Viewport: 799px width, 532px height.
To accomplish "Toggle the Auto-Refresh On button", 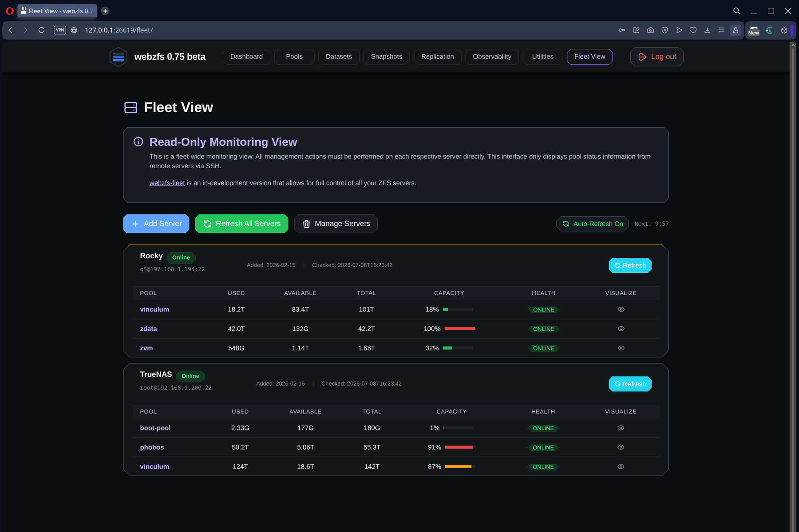I will [593, 224].
